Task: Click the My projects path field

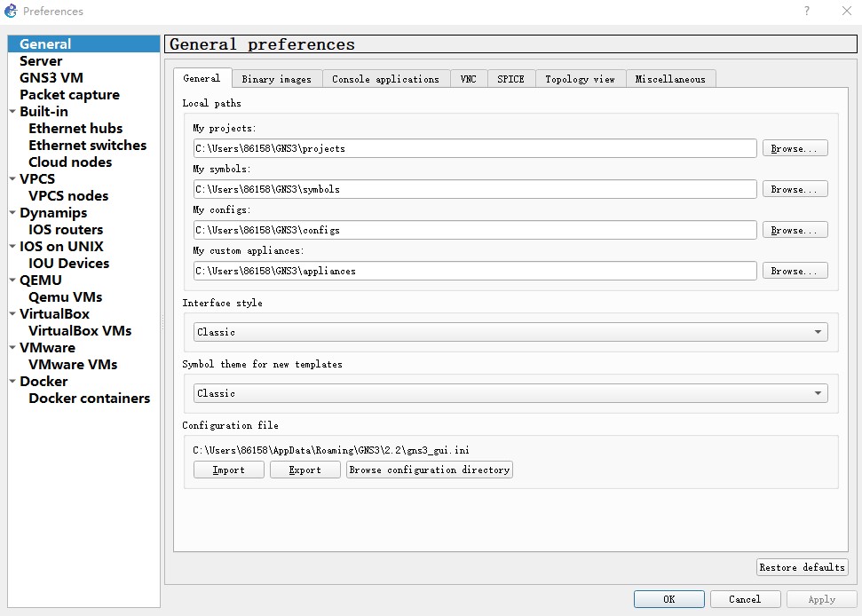Action: click(x=475, y=148)
